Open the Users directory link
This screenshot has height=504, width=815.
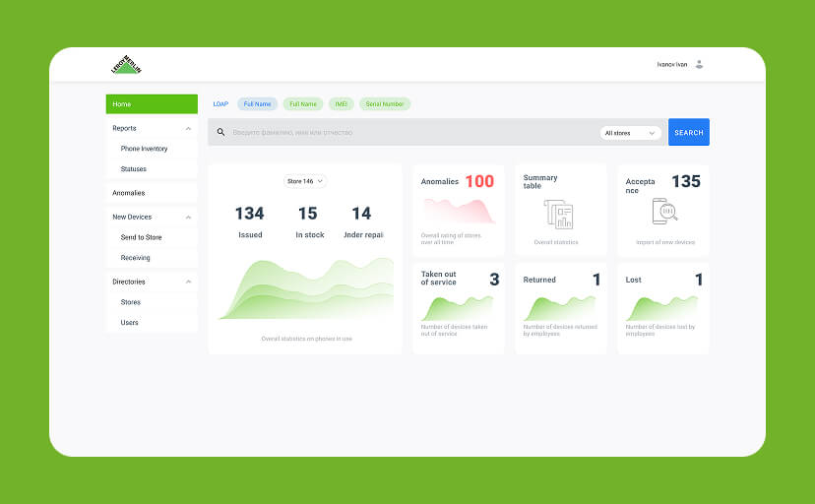coord(130,323)
